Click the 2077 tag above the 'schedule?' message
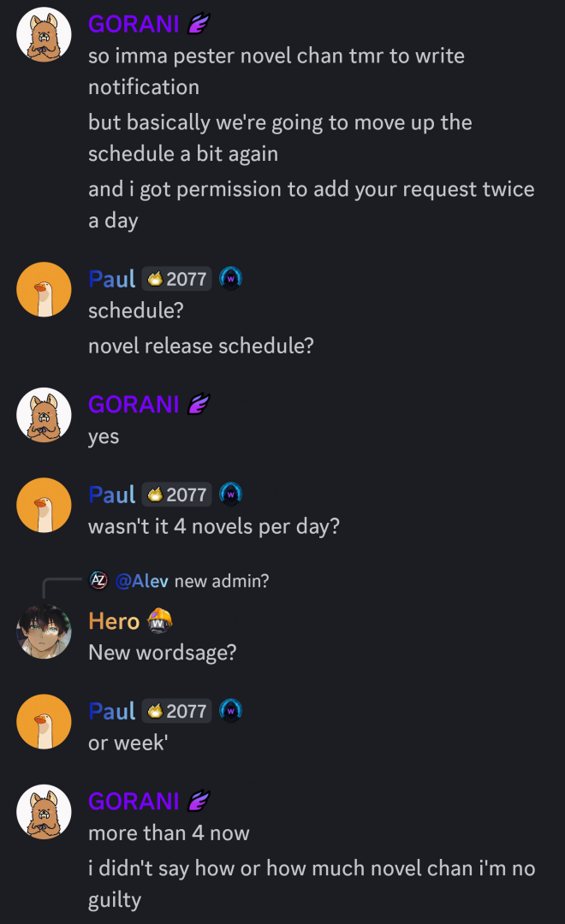The height and width of the screenshot is (924, 565). pyautogui.click(x=177, y=279)
